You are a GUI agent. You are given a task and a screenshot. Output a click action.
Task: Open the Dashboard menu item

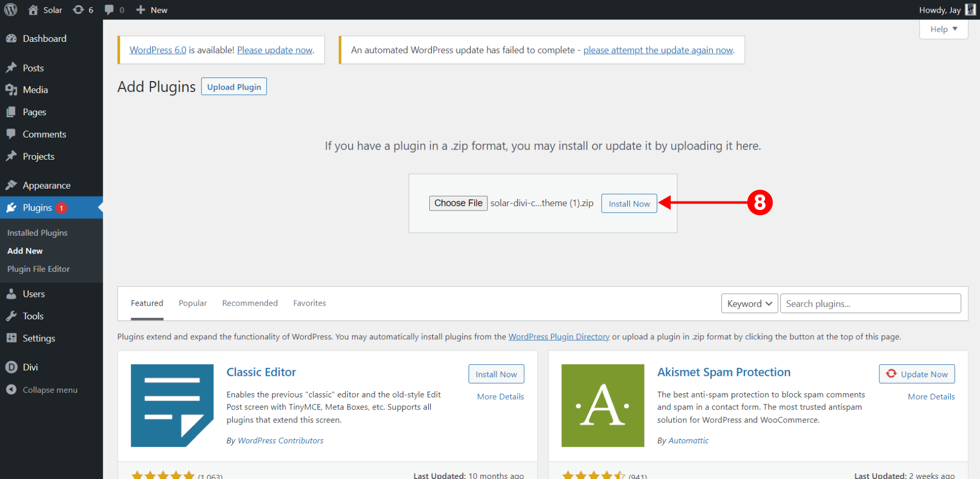click(51, 38)
